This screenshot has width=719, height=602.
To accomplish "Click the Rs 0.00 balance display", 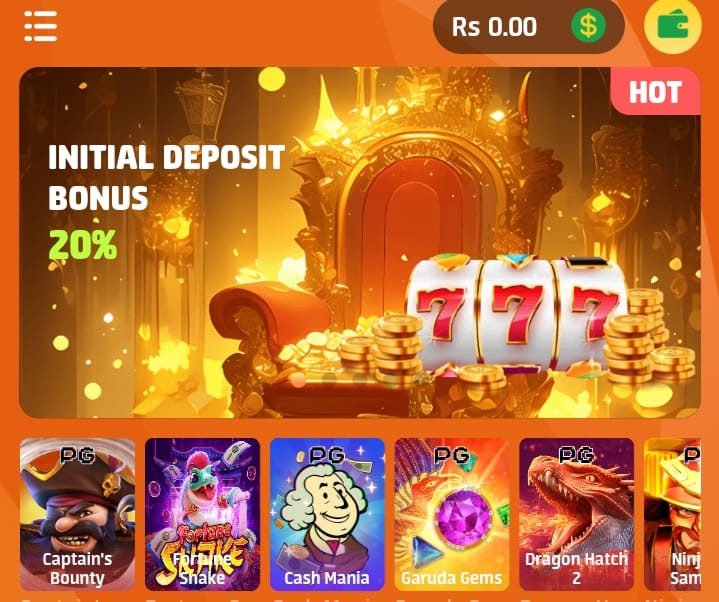I will [494, 27].
